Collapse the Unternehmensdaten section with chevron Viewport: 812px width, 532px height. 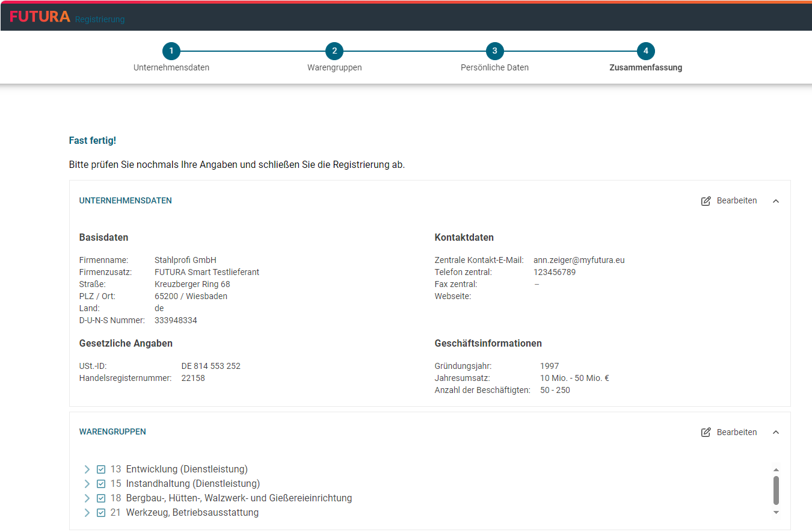tap(776, 201)
